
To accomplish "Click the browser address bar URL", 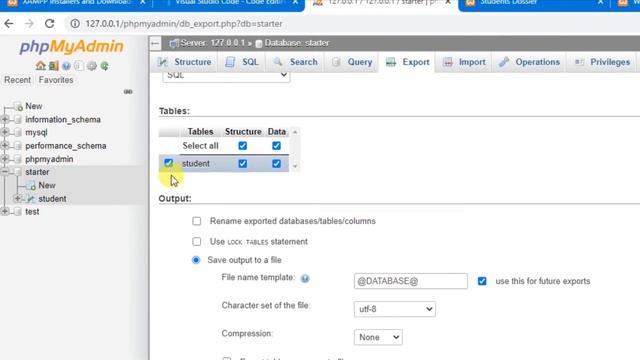I will pos(184,24).
